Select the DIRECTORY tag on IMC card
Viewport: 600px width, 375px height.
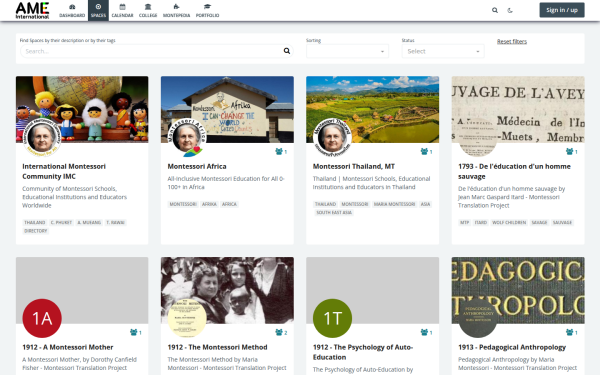point(36,231)
